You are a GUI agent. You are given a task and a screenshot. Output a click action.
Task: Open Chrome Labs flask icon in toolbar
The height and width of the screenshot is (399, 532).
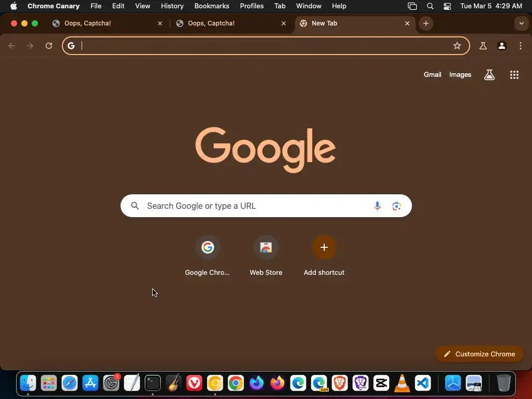pyautogui.click(x=483, y=46)
